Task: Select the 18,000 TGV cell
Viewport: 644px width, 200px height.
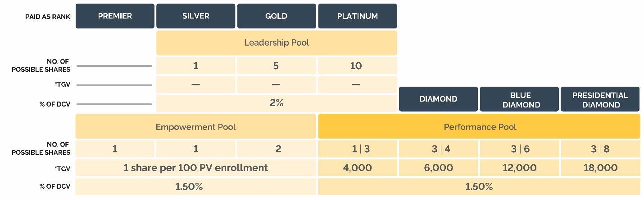Action: coord(600,167)
